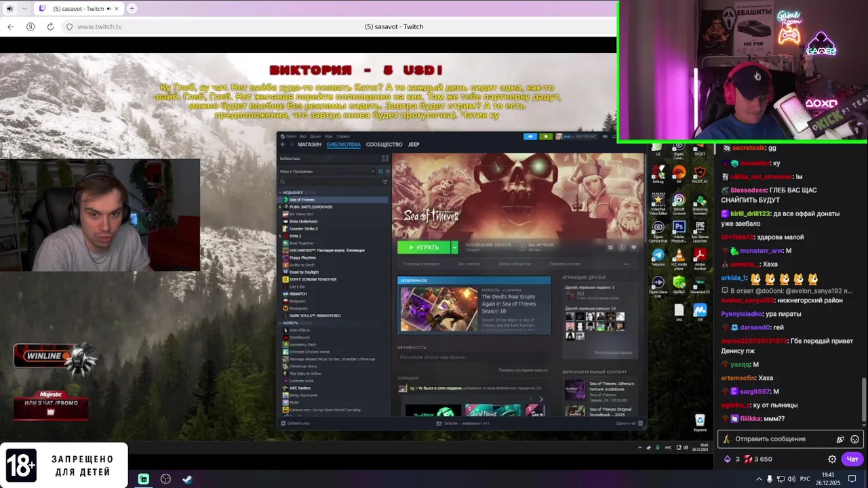This screenshot has height=488, width=868.
Task: Click the green ИГРАТЬ button
Action: tap(424, 247)
